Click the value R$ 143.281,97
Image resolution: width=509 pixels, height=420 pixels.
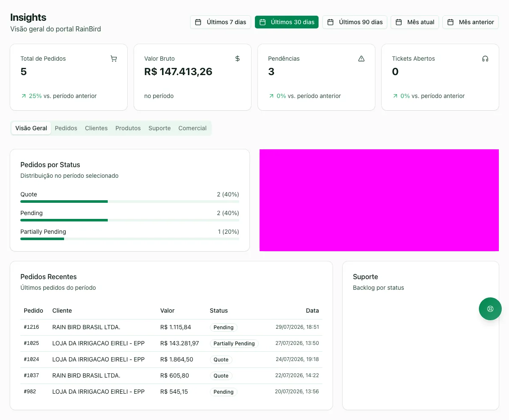tap(180, 343)
